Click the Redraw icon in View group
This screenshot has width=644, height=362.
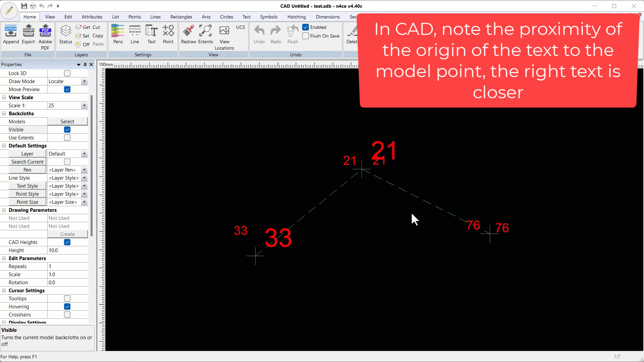point(188,34)
